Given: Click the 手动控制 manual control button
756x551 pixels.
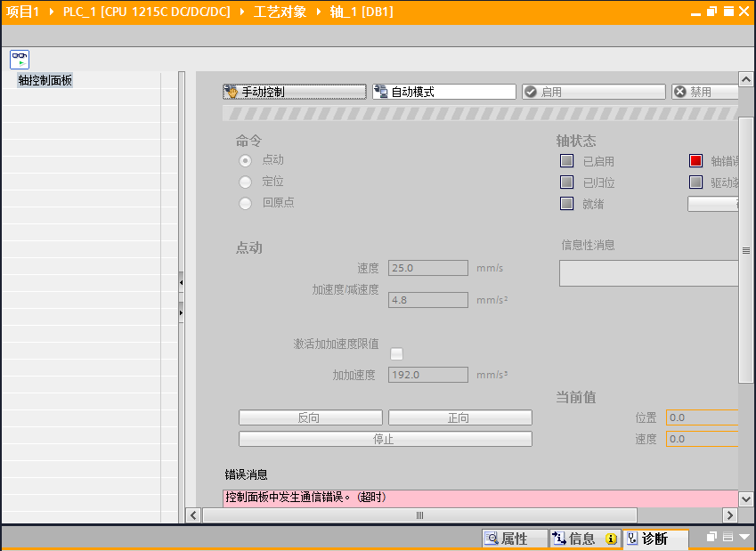Looking at the screenshot, I should click(x=294, y=92).
